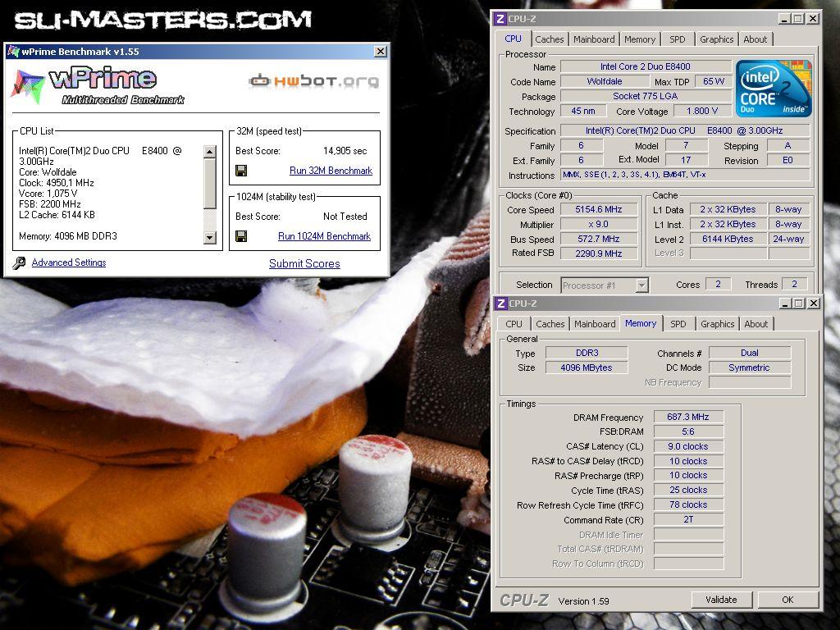Click the Core Speed value 5154.6 MHz

coord(598,209)
